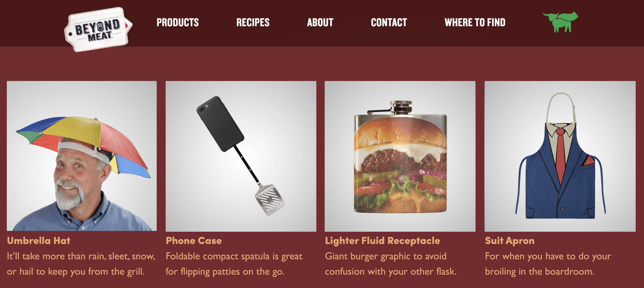
Task: Click the green caped bull icon
Action: pyautogui.click(x=561, y=22)
